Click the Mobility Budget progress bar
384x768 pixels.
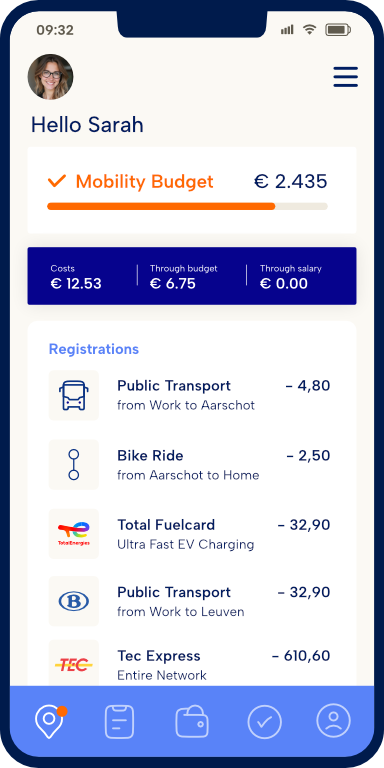pos(187,206)
